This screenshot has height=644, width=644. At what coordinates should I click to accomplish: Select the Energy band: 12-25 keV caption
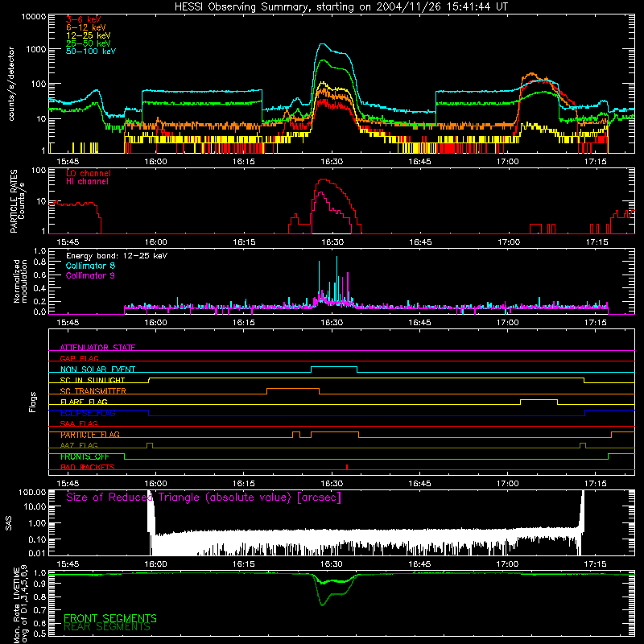[117, 256]
